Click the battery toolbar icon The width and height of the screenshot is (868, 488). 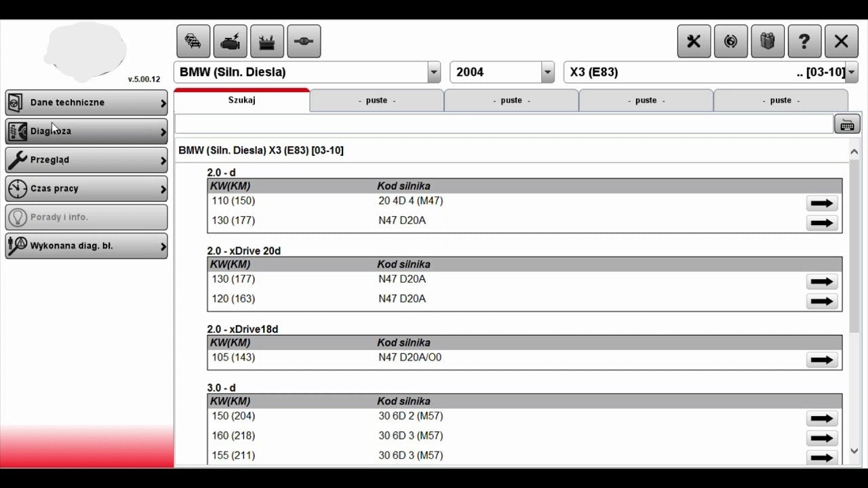pos(267,41)
